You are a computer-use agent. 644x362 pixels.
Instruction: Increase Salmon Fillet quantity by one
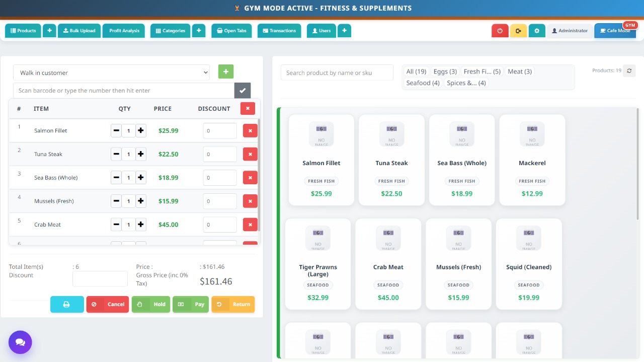141,131
